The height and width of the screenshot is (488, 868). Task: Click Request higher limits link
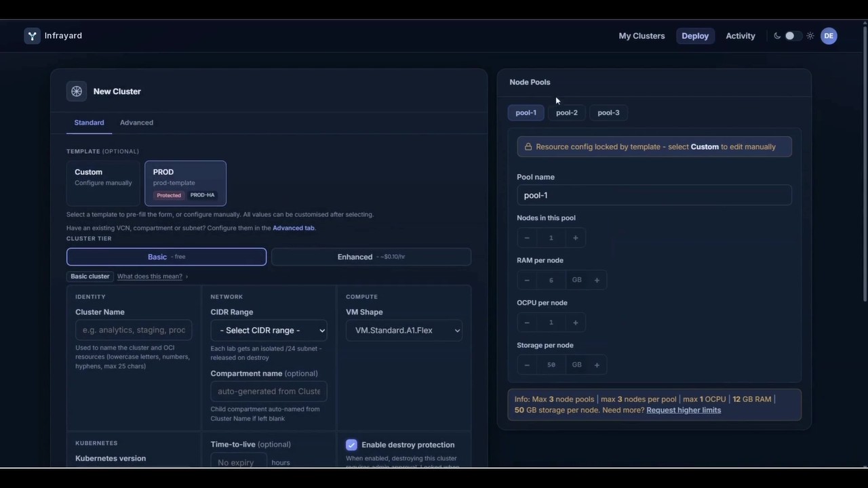pyautogui.click(x=684, y=410)
